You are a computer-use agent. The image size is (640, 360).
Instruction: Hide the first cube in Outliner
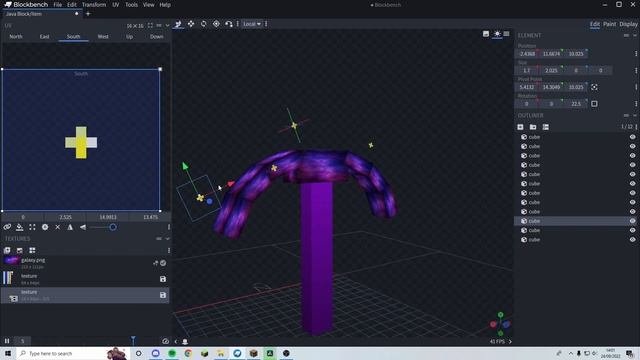pyautogui.click(x=632, y=137)
